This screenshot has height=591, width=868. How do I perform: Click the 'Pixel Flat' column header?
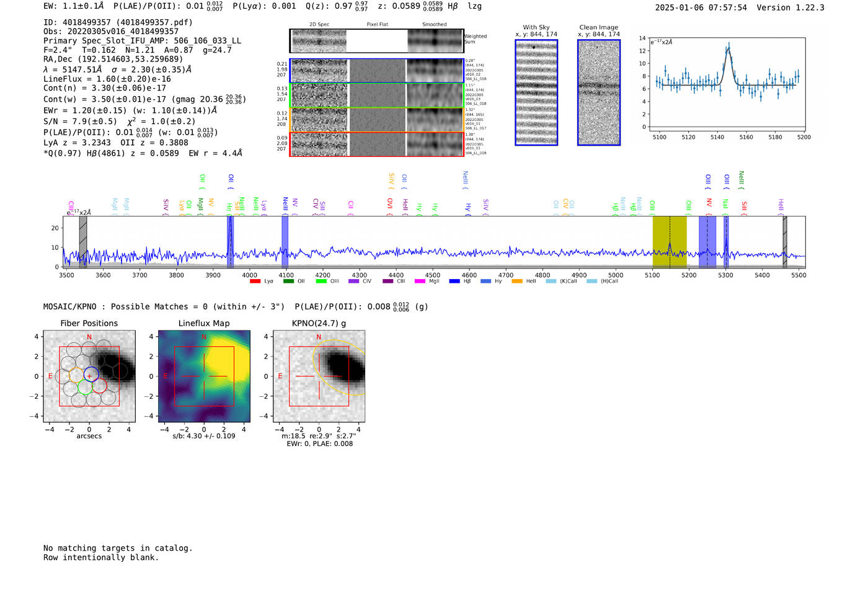(x=378, y=25)
